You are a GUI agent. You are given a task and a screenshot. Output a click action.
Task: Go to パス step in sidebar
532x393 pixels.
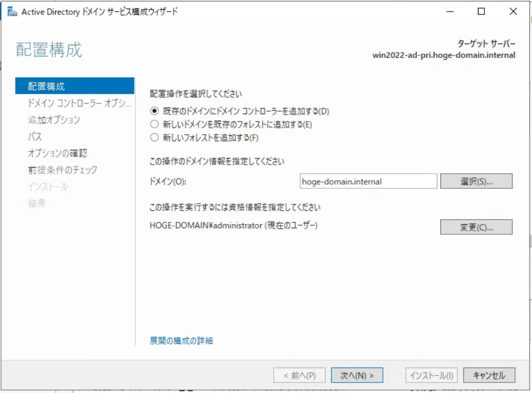(35, 136)
